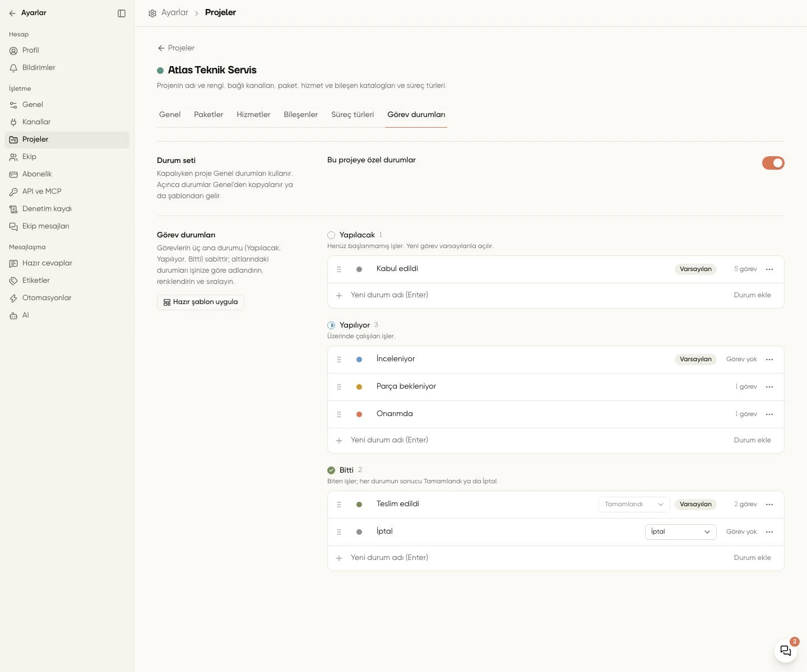Open Hazır cevaplar in the sidebar

67,263
